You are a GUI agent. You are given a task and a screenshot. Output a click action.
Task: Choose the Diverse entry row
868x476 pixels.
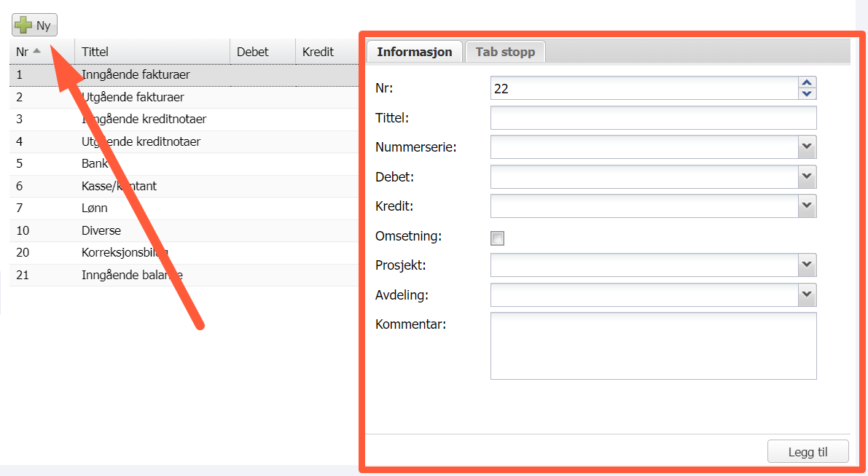click(101, 230)
